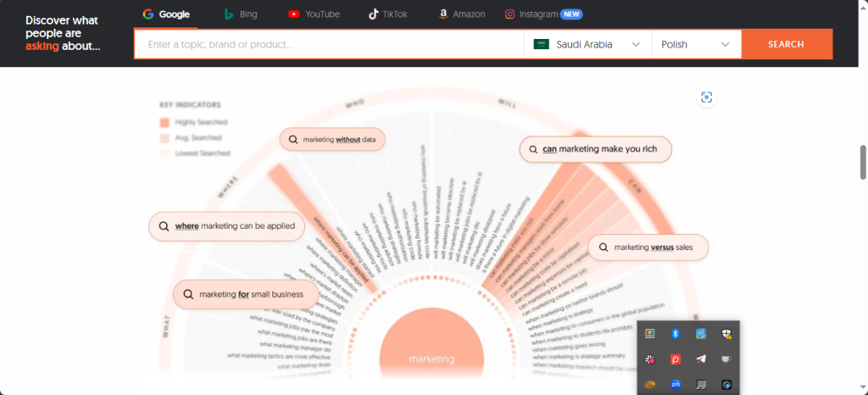Click the Slack tray icon
The width and height of the screenshot is (868, 395).
coord(650,359)
